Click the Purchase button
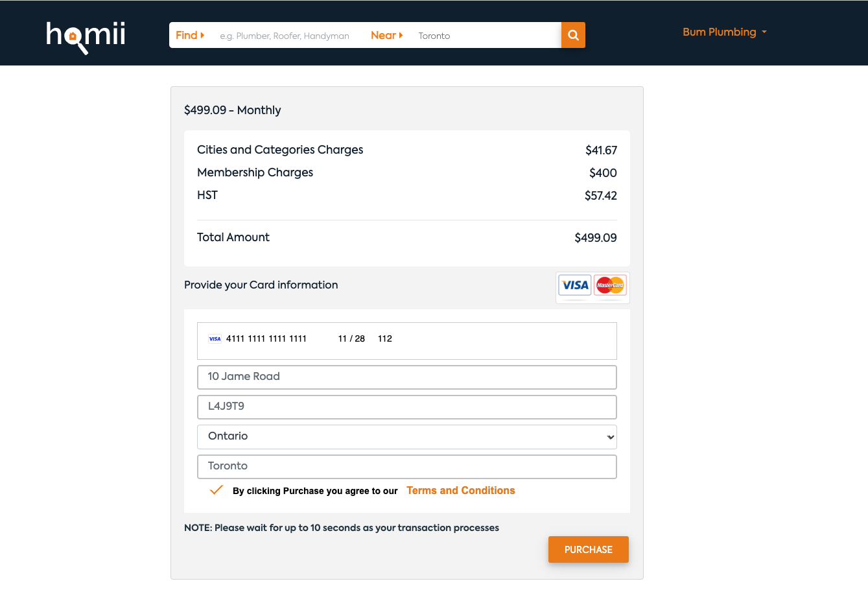The width and height of the screenshot is (868, 590). tap(589, 549)
